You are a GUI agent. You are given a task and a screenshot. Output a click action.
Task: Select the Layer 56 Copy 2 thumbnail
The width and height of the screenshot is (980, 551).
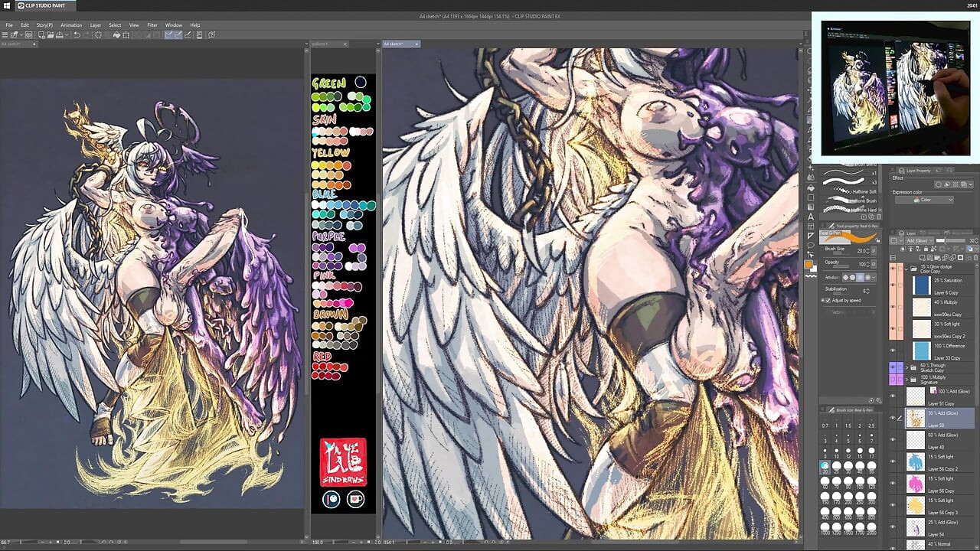click(916, 461)
